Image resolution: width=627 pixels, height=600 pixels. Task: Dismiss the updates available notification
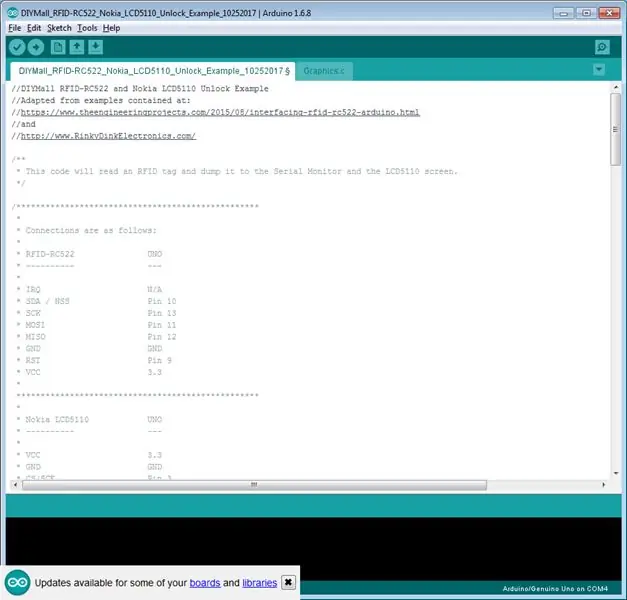pyautogui.click(x=288, y=582)
